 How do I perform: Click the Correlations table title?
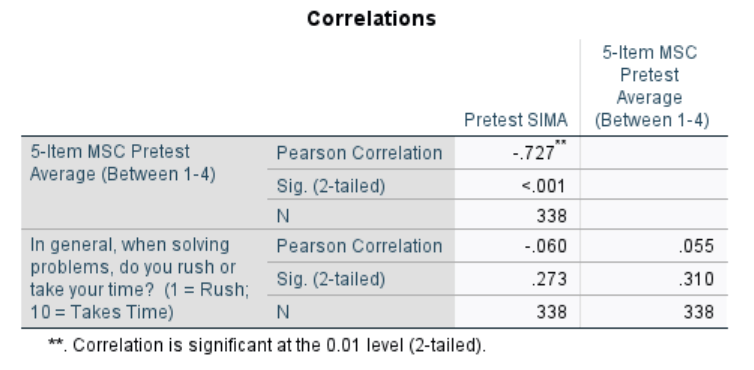[371, 19]
